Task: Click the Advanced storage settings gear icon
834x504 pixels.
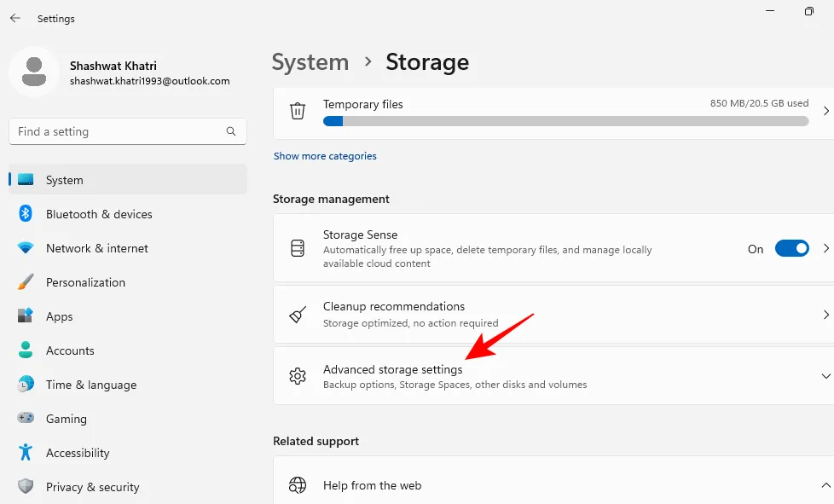Action: click(x=298, y=376)
